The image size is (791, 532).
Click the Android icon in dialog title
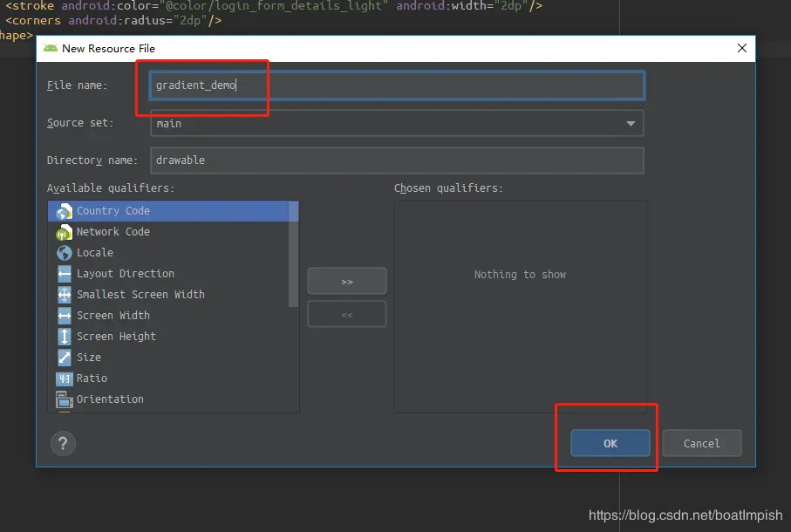tap(51, 49)
